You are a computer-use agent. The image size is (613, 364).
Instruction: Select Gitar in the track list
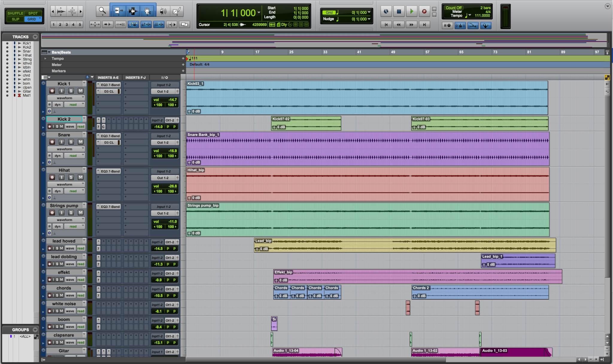27,91
